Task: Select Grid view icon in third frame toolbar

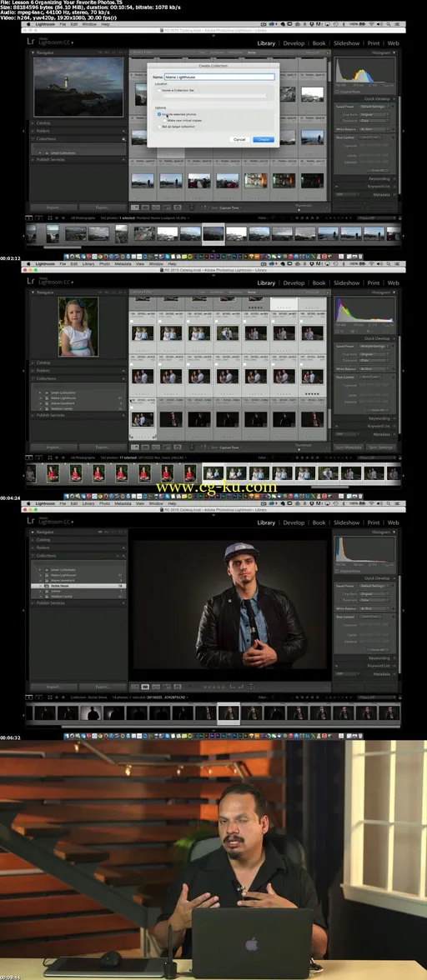Action: coord(135,687)
